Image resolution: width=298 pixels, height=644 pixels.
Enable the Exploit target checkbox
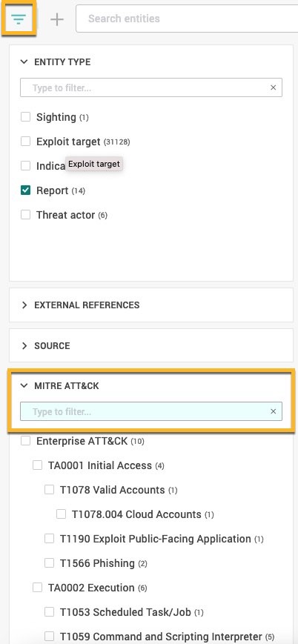click(x=25, y=142)
